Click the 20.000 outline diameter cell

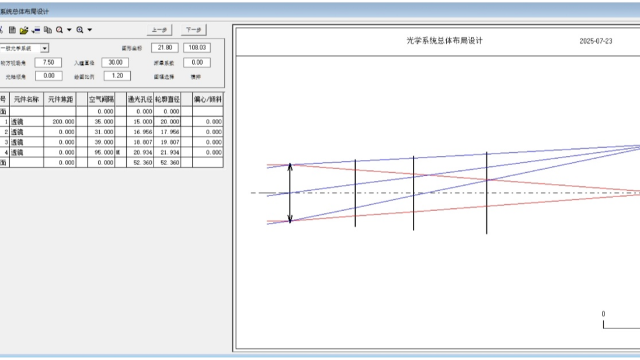167,122
